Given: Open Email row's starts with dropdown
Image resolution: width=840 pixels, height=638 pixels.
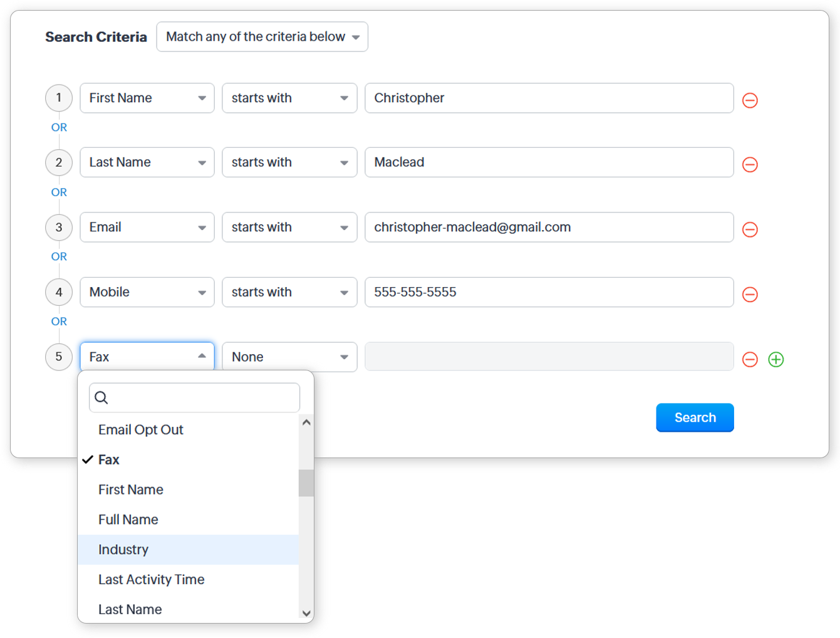Looking at the screenshot, I should [289, 227].
